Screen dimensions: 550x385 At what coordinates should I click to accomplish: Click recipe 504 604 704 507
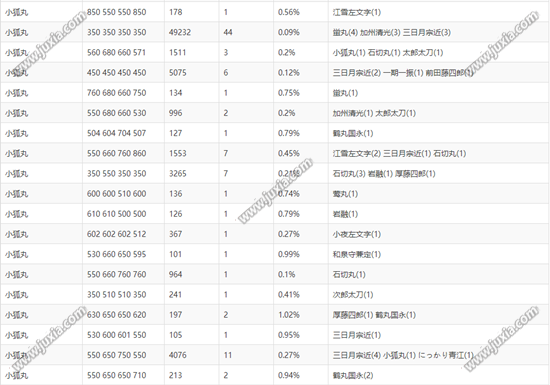[x=116, y=133]
